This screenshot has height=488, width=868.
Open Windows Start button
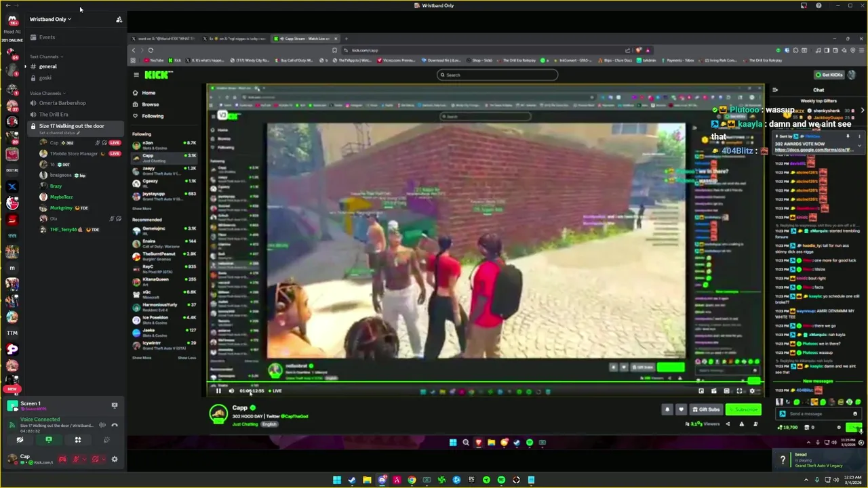[337, 480]
